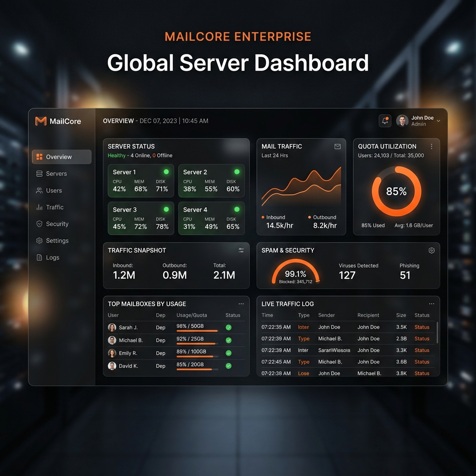This screenshot has width=476, height=476.
Task: Click Emily R. green status check
Action: click(229, 353)
